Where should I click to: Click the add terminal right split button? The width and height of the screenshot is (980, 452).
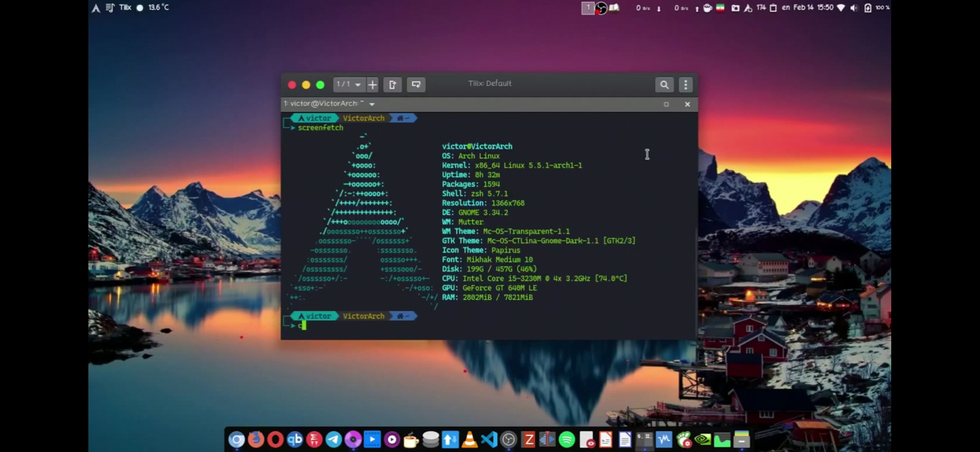tap(392, 85)
